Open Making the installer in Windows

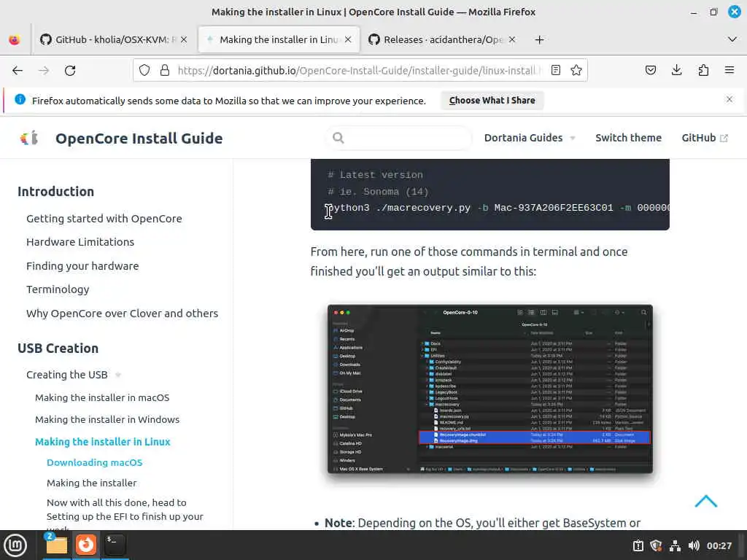point(107,419)
